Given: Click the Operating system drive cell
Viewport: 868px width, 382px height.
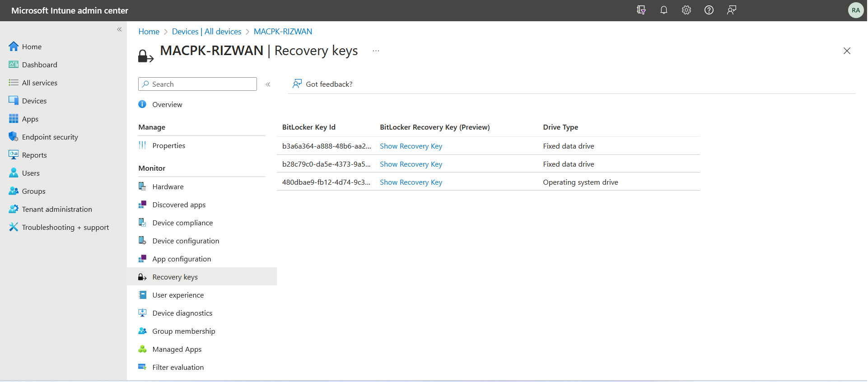Looking at the screenshot, I should [x=580, y=182].
